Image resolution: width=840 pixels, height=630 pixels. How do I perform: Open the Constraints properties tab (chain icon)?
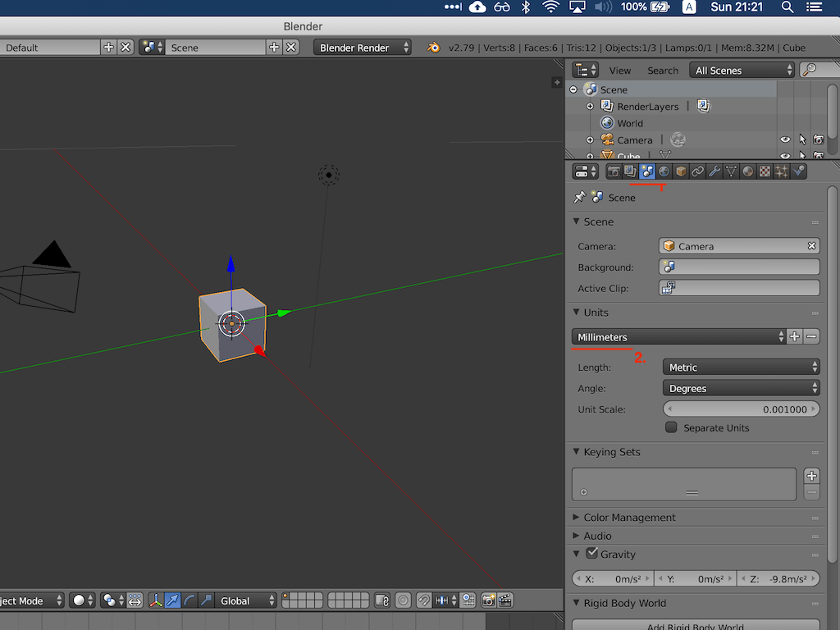[x=697, y=171]
